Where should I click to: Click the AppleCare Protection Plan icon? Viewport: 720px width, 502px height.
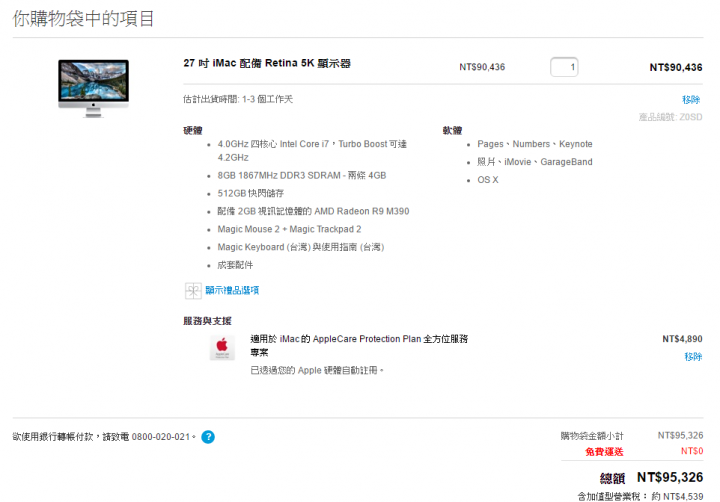pyautogui.click(x=222, y=348)
